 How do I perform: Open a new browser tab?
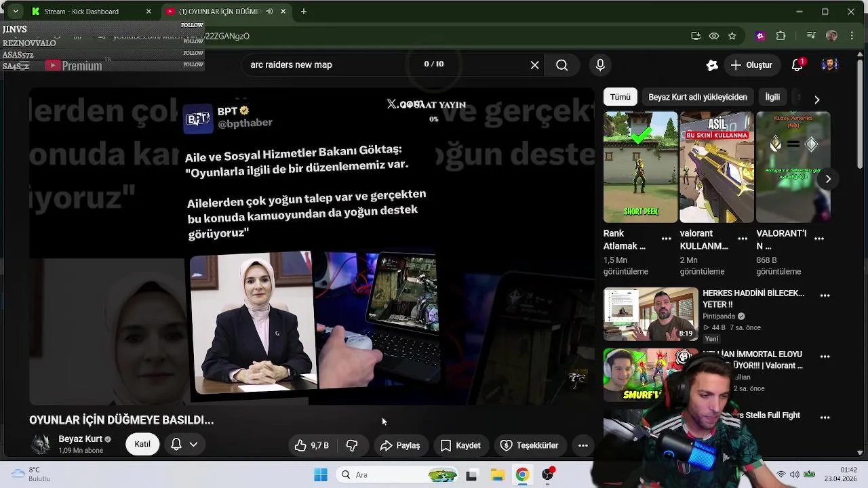(x=303, y=12)
